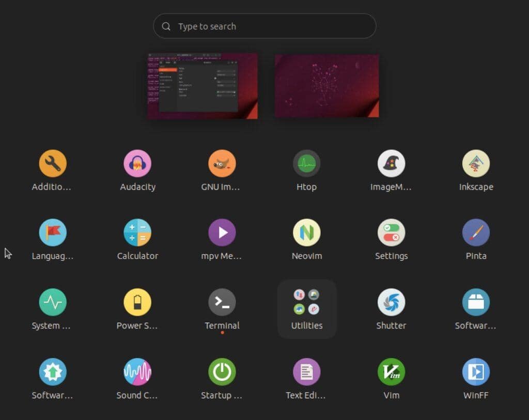This screenshot has width=529, height=420.
Task: Open GNU Image Manipulation Program icon
Action: pos(222,164)
